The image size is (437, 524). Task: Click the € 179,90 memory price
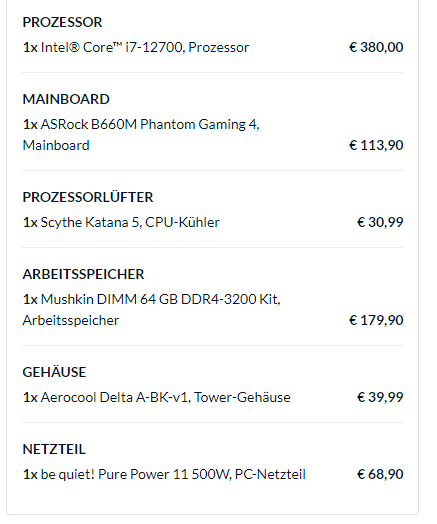[376, 320]
